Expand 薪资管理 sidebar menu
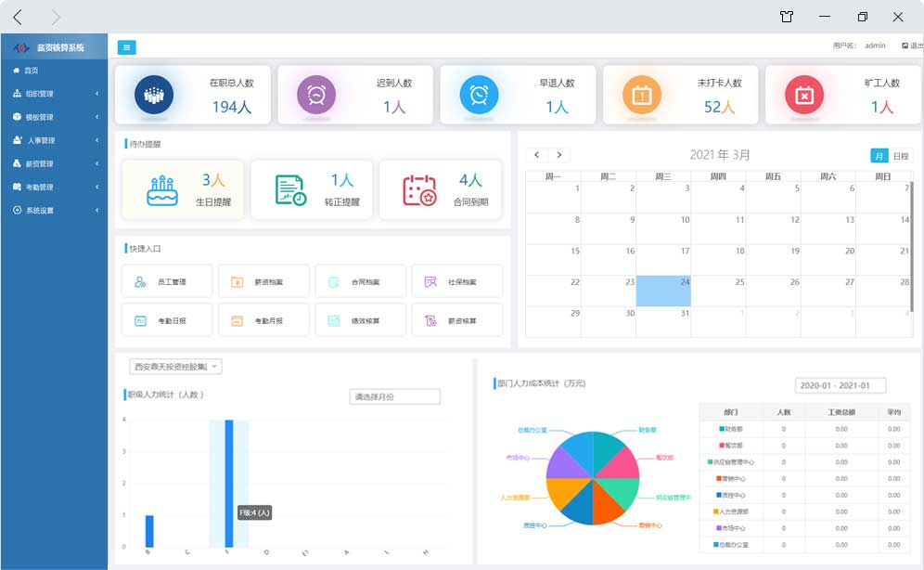 coord(54,163)
